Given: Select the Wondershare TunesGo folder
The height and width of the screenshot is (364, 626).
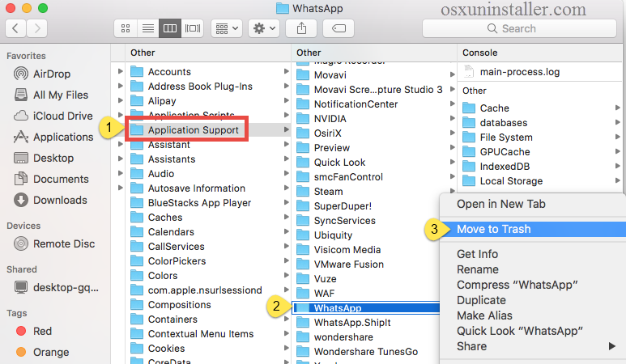Looking at the screenshot, I should pyautogui.click(x=367, y=352).
